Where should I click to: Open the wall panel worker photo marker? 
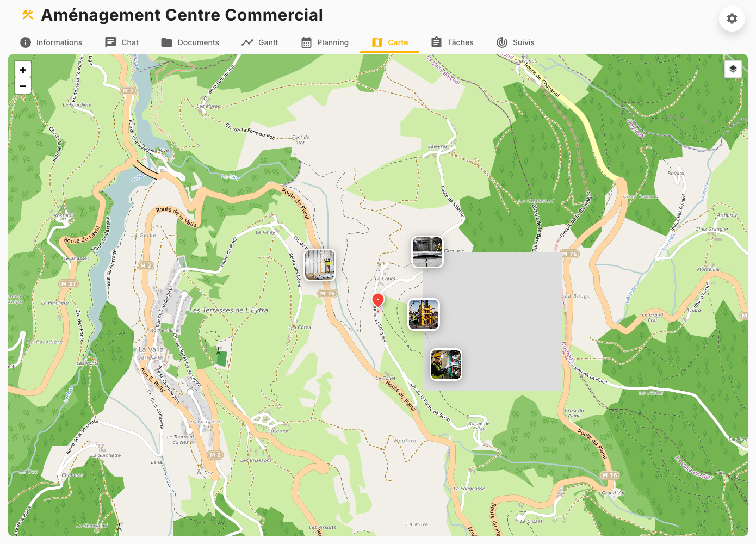pyautogui.click(x=320, y=265)
